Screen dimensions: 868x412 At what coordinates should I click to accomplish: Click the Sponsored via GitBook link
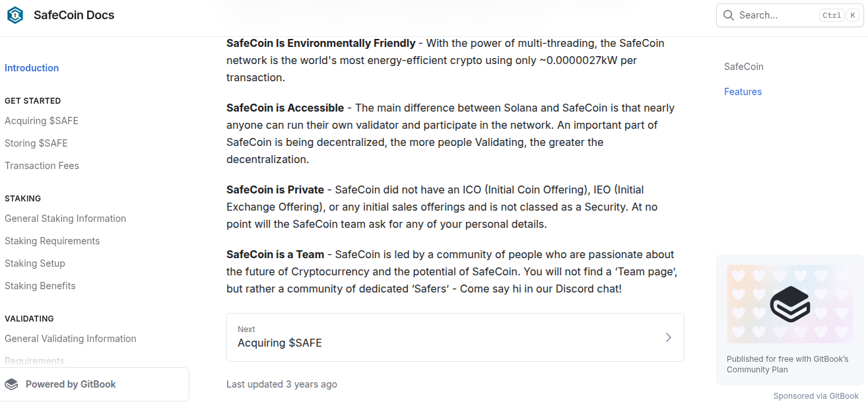point(817,395)
